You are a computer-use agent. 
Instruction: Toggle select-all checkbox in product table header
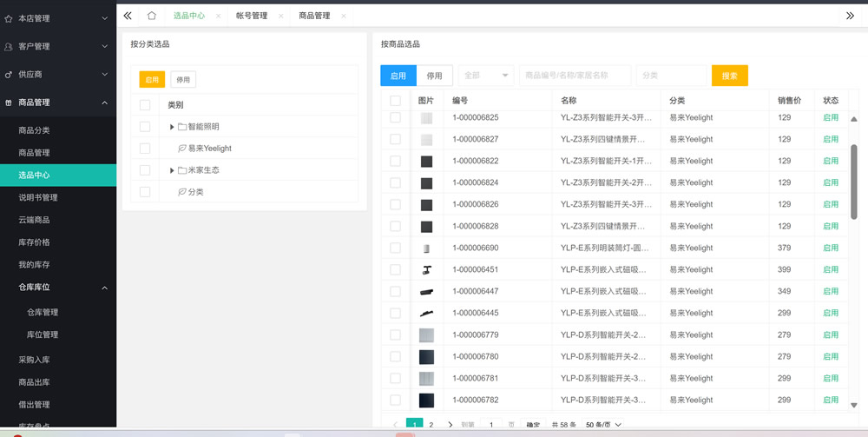[x=395, y=101]
